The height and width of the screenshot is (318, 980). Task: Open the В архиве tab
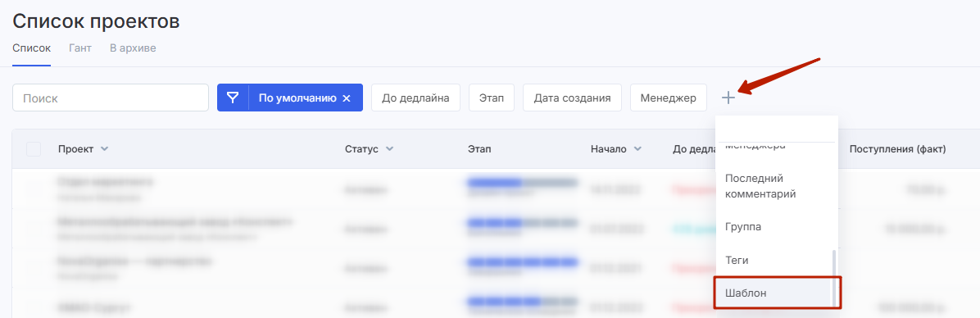(x=133, y=48)
